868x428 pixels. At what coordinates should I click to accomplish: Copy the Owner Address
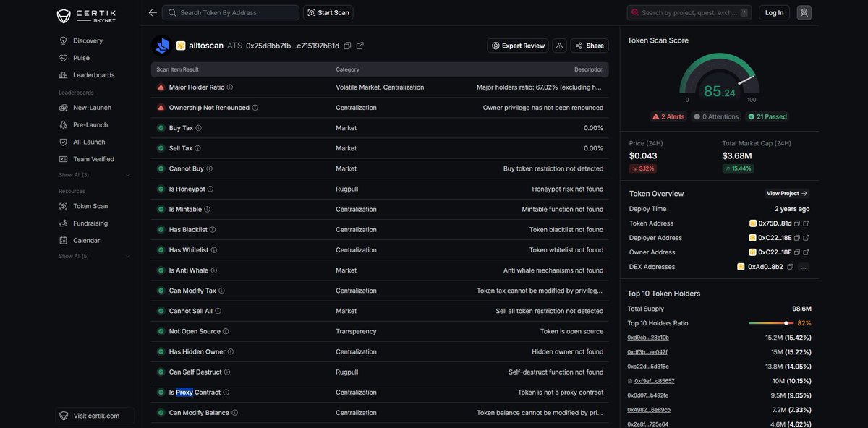[796, 252]
